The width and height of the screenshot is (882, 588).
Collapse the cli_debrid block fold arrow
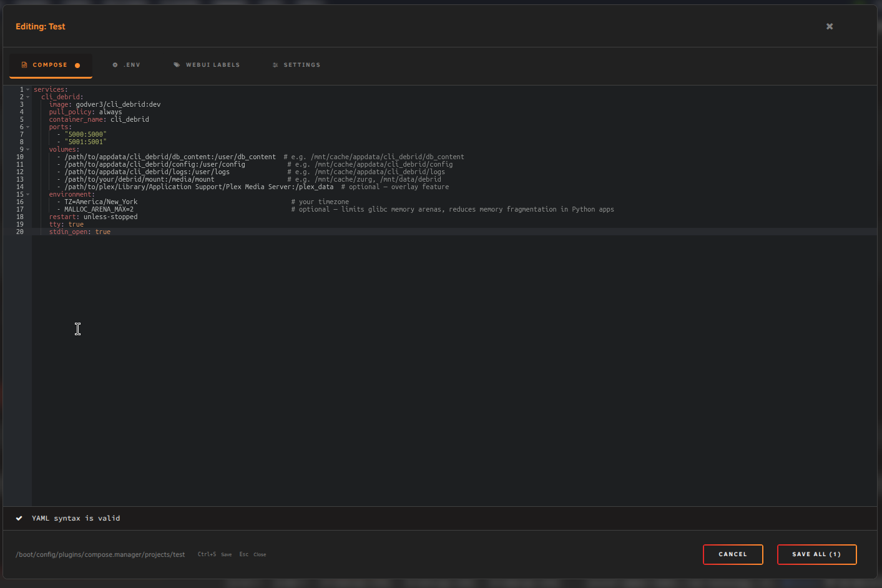(x=27, y=97)
